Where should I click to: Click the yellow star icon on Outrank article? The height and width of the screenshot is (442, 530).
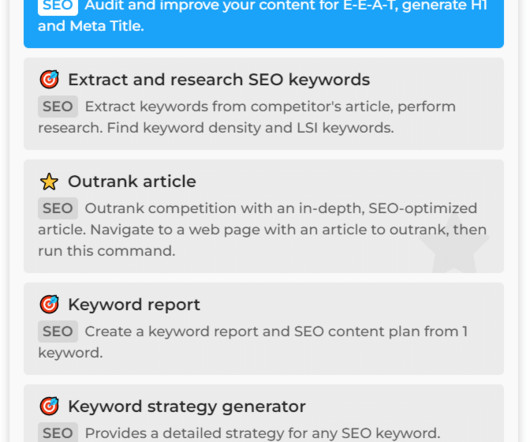(x=49, y=181)
